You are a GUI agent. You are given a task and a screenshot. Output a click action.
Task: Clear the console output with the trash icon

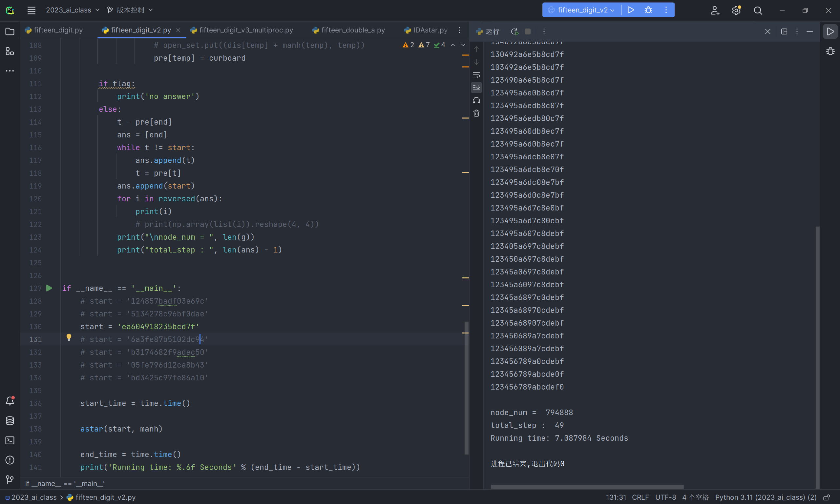(x=476, y=113)
